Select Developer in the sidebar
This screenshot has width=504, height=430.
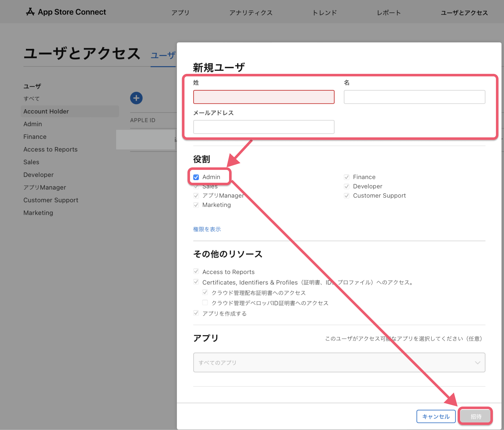click(x=39, y=175)
